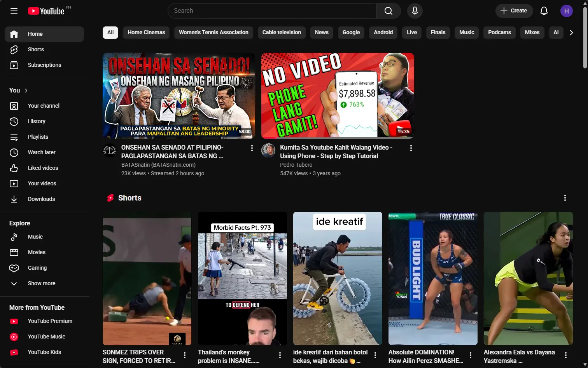The height and width of the screenshot is (368, 588).
Task: Visit Pedro Tubero channel name link
Action: (296, 165)
